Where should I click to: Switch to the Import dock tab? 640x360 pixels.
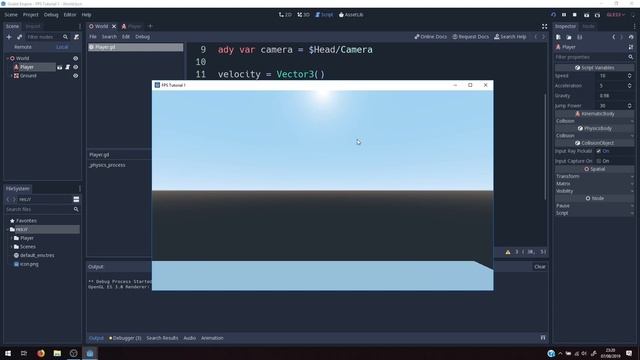(x=33, y=27)
